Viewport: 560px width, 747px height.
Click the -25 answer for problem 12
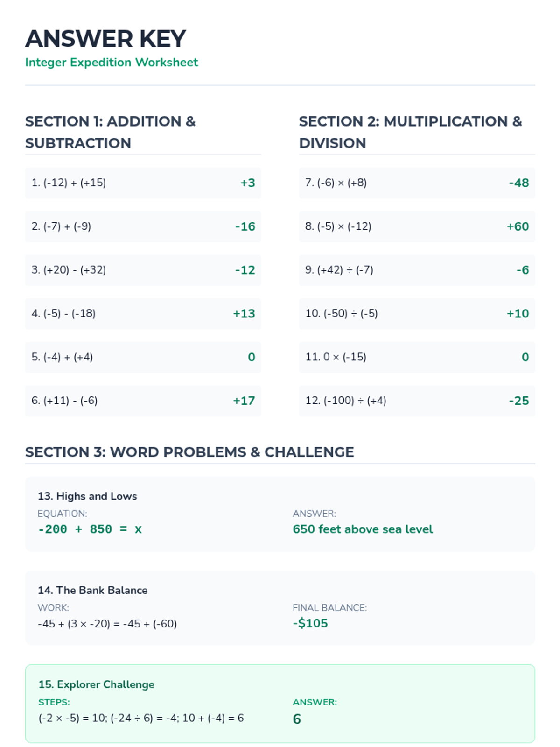[518, 401]
